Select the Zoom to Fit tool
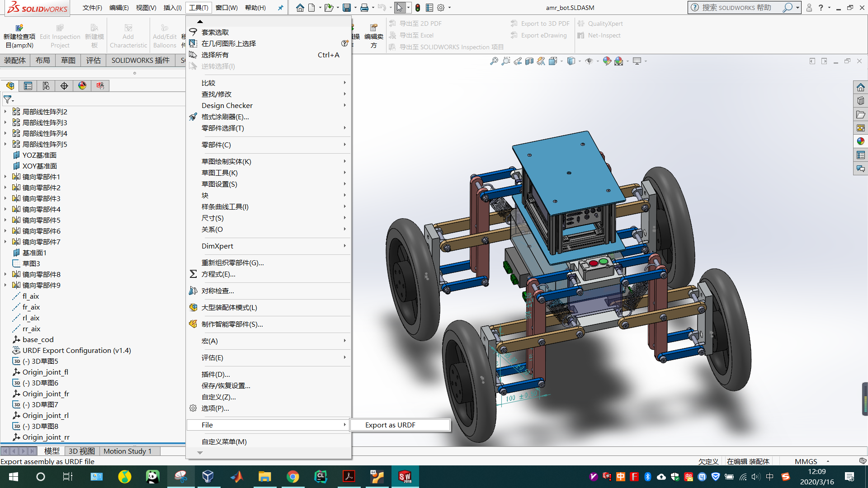The width and height of the screenshot is (868, 488). tap(493, 61)
